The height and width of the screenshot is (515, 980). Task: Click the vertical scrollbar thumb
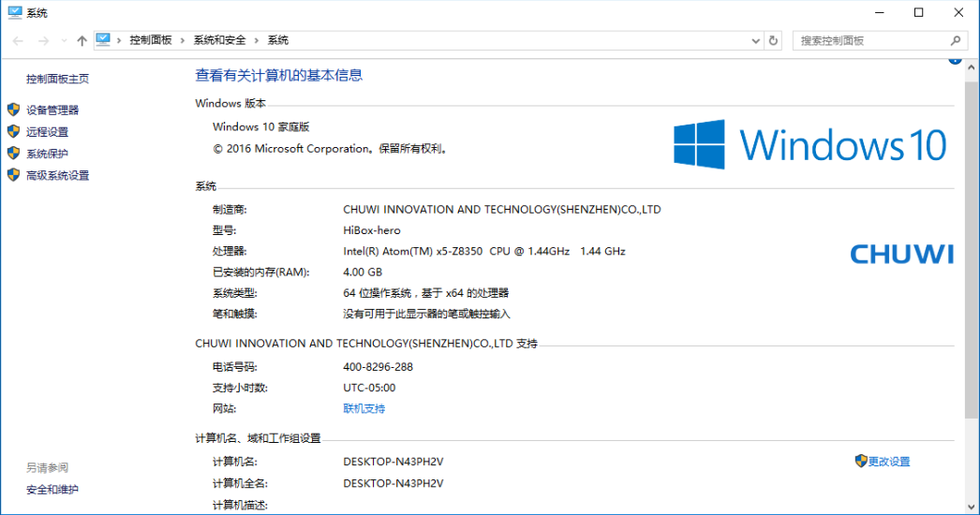point(972,249)
